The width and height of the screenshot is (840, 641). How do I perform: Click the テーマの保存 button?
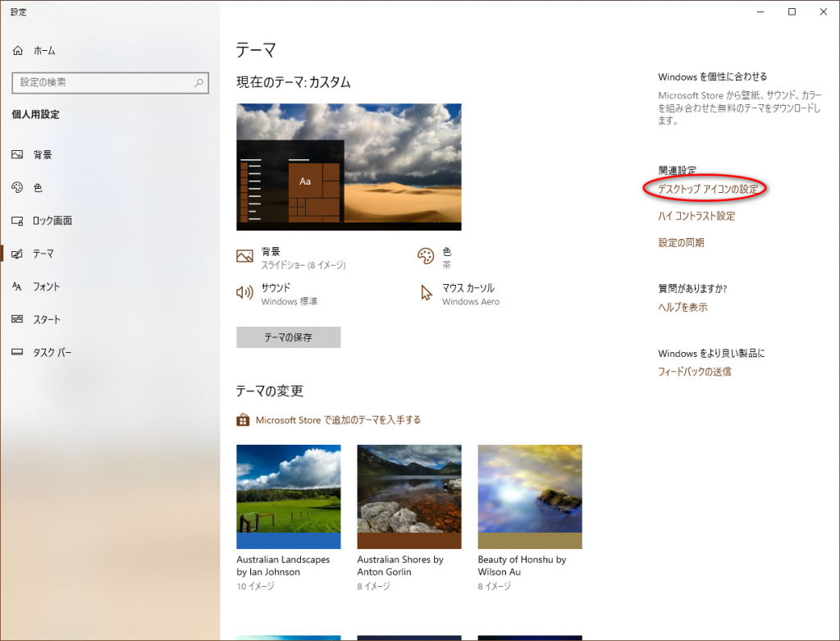click(288, 337)
